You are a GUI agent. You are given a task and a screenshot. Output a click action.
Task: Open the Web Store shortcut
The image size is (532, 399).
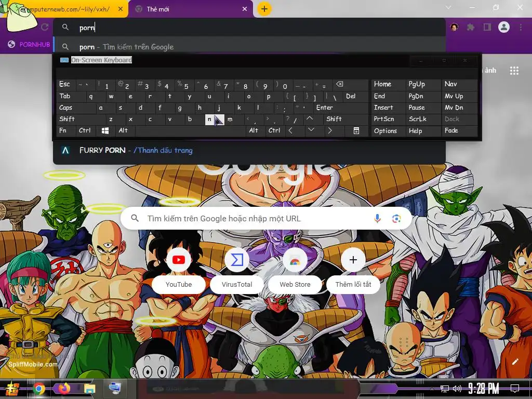coord(295,270)
